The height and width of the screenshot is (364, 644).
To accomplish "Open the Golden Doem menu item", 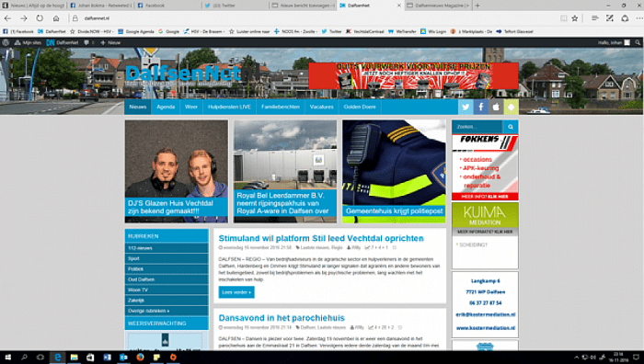I will pos(360,107).
